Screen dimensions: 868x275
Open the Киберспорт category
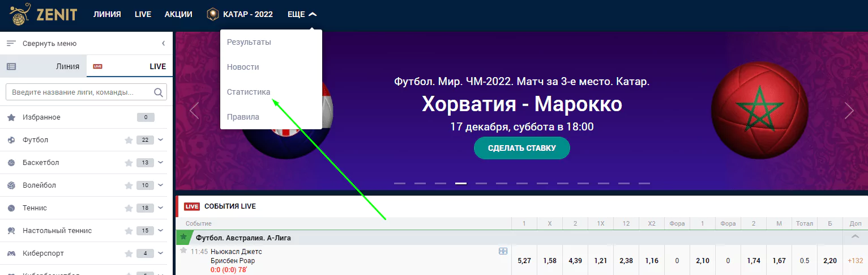pos(43,253)
